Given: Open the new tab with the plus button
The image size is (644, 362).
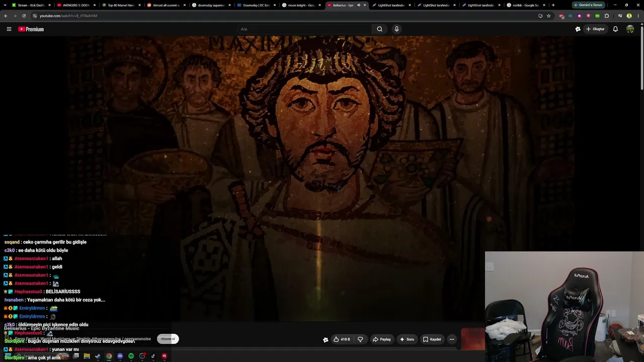Looking at the screenshot, I should click(553, 5).
